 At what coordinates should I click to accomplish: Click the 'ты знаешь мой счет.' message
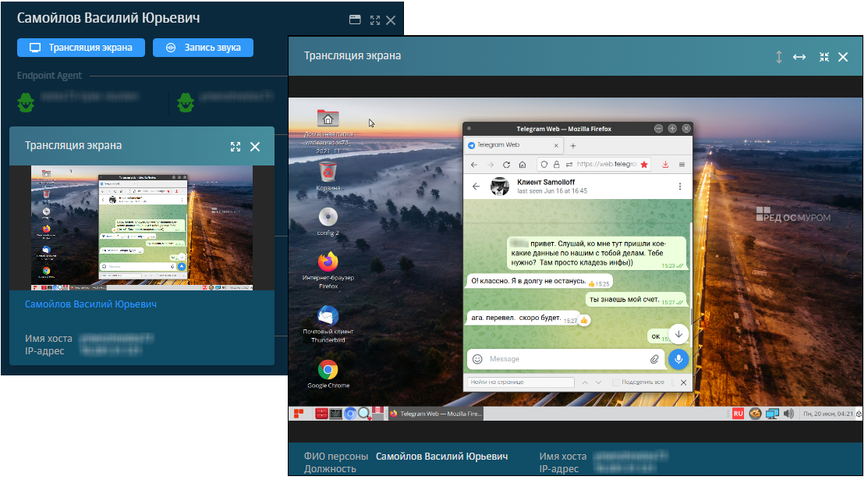pyautogui.click(x=636, y=300)
